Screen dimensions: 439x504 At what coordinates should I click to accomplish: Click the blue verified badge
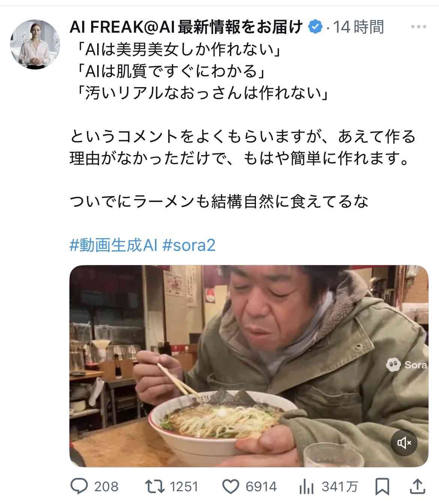pos(315,27)
